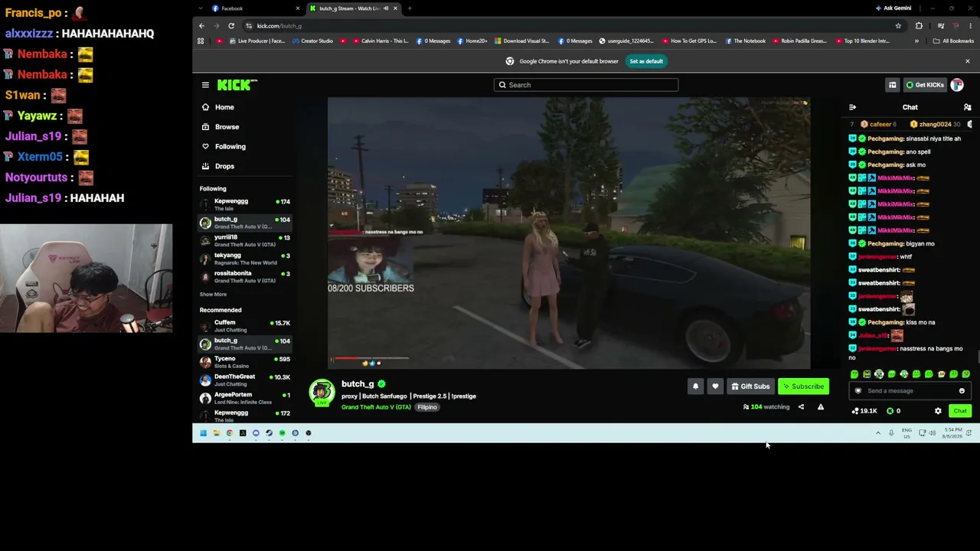Open the All Bookmarks folder
Viewport: 980px width, 551px height.
click(x=953, y=41)
